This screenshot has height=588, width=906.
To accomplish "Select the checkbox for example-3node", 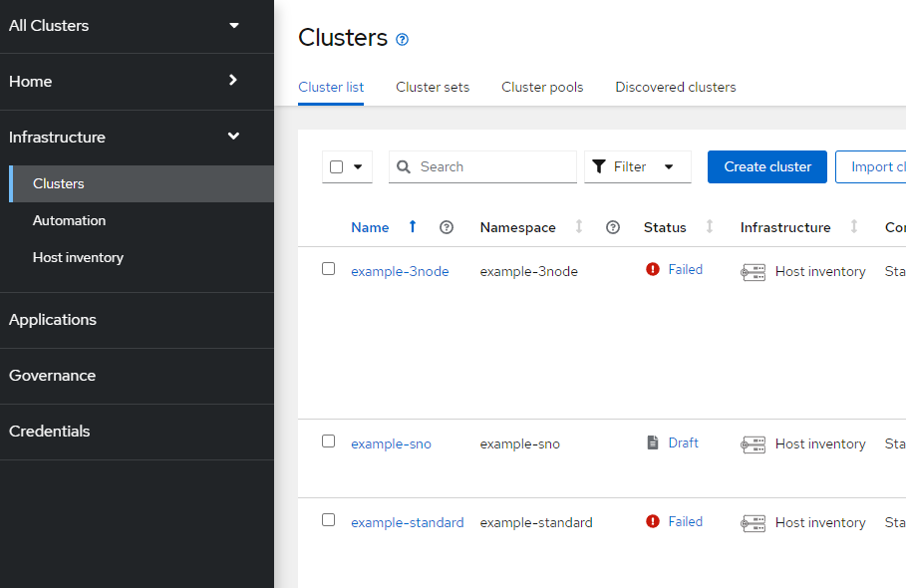I will [x=328, y=267].
